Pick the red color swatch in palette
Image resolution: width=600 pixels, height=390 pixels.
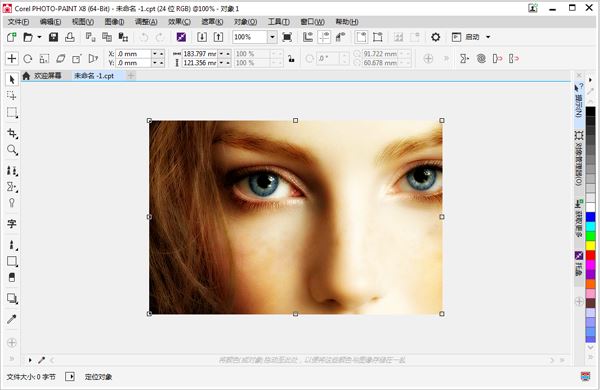coord(590,255)
